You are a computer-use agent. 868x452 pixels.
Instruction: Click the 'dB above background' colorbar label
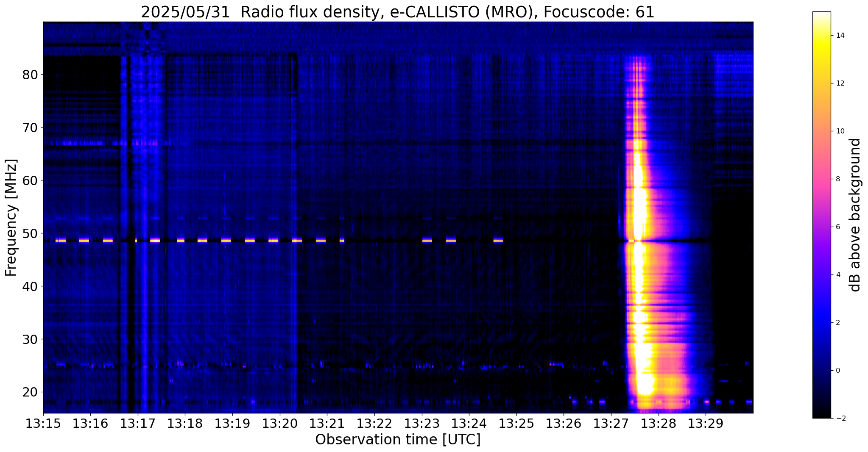[855, 215]
